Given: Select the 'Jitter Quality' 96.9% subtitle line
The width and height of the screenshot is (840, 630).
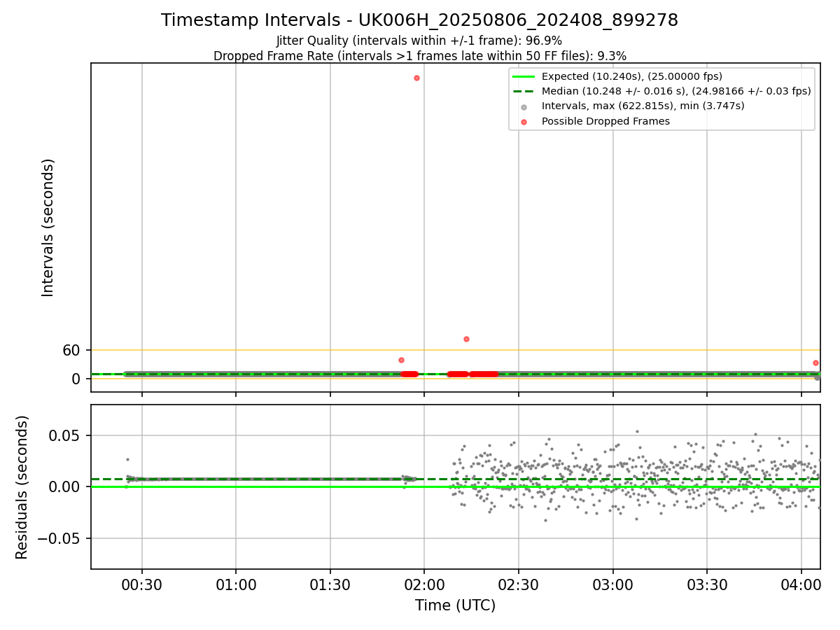Looking at the screenshot, I should click(419, 41).
